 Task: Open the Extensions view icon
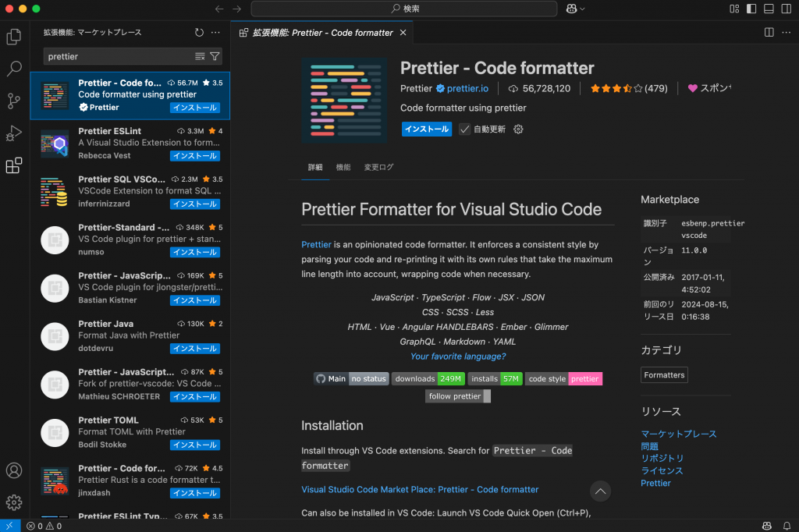click(x=14, y=165)
